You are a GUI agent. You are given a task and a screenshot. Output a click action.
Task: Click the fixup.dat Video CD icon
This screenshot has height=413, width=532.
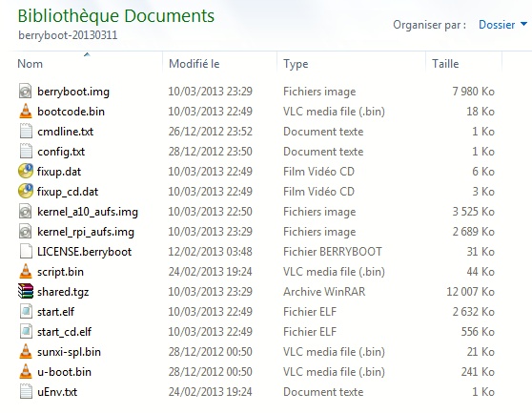point(26,171)
